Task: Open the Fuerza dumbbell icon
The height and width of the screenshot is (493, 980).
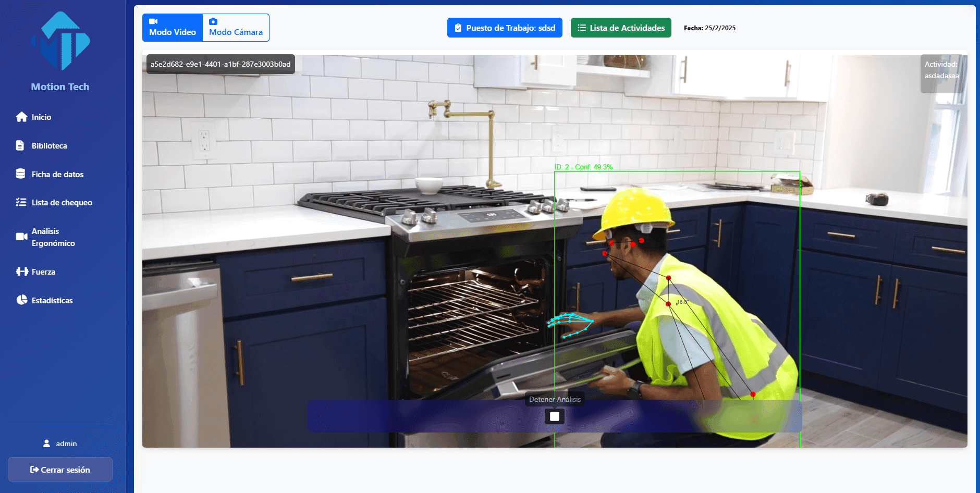Action: click(x=22, y=272)
